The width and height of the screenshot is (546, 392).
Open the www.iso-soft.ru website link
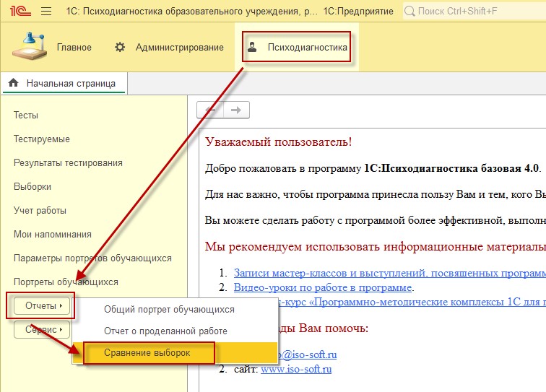tap(296, 369)
